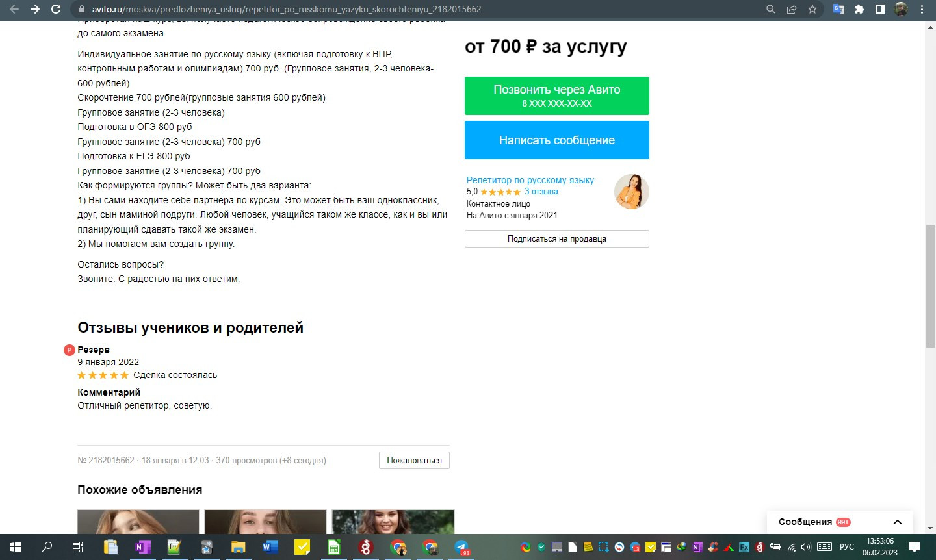Image resolution: width=936 pixels, height=560 pixels.
Task: Click the five-star rating in review
Action: (x=103, y=375)
